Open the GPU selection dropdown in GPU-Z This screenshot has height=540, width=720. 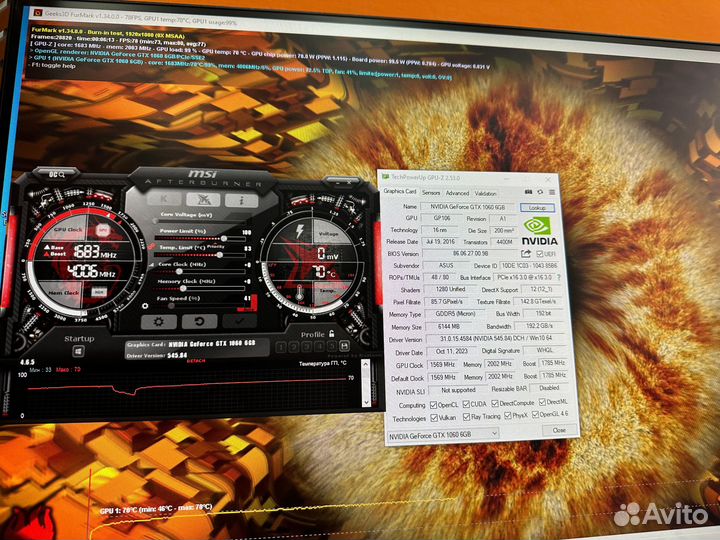(443, 434)
